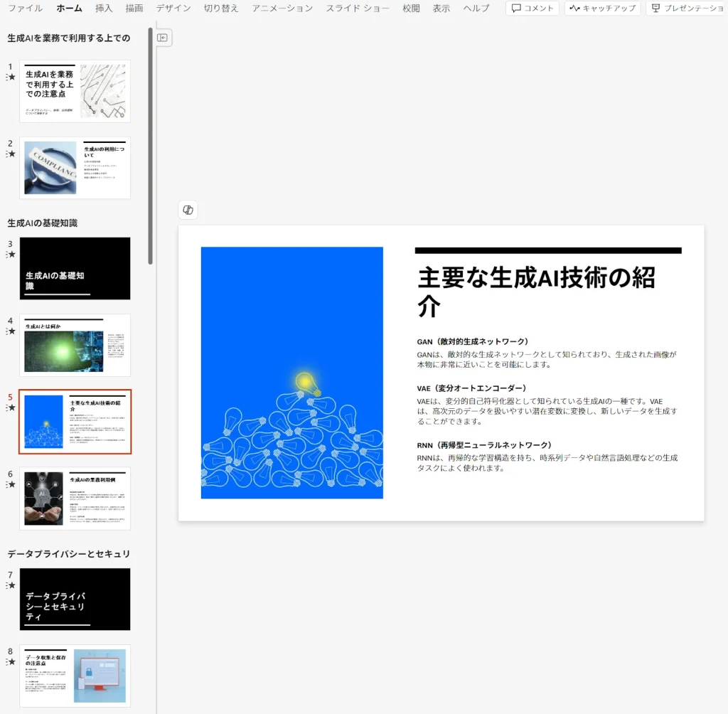Click the animation star beside slide 7
Image resolution: width=728 pixels, height=714 pixels.
click(x=11, y=585)
